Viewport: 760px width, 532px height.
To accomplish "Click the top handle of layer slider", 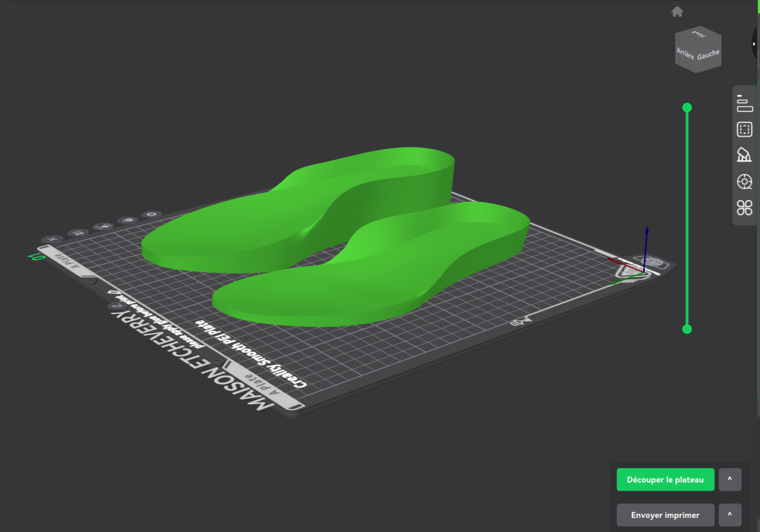I will click(687, 108).
